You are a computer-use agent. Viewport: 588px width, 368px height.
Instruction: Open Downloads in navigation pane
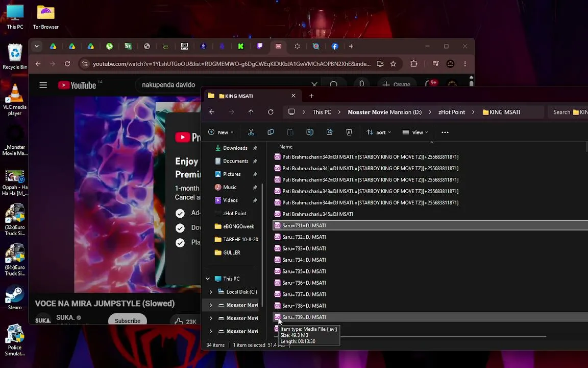point(235,148)
